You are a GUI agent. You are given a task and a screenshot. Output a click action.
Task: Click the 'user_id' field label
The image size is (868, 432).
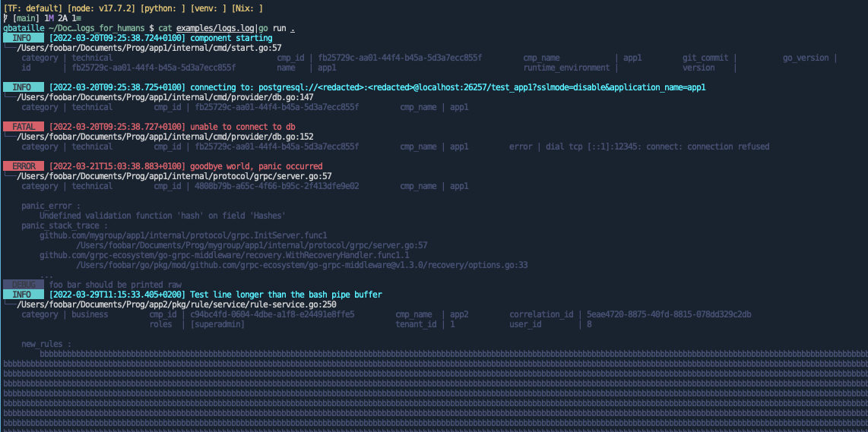tap(525, 324)
